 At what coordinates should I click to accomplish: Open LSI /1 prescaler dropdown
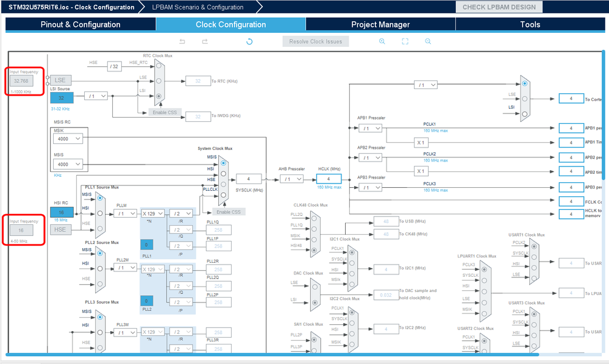(x=96, y=96)
